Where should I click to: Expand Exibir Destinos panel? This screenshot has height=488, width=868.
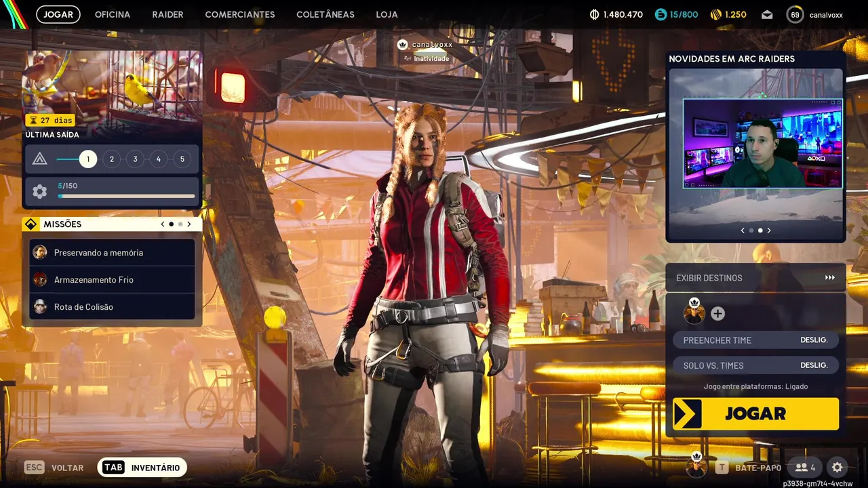755,278
